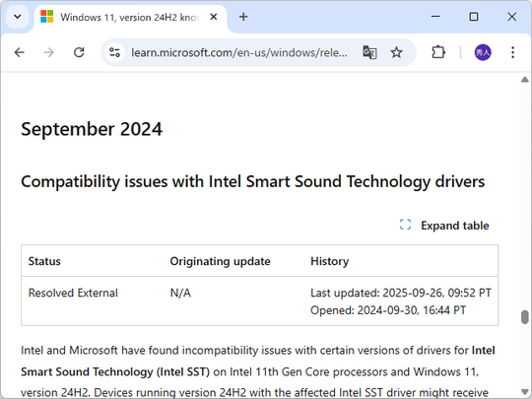Open site information icon in address bar
532x399 pixels.
tap(114, 52)
